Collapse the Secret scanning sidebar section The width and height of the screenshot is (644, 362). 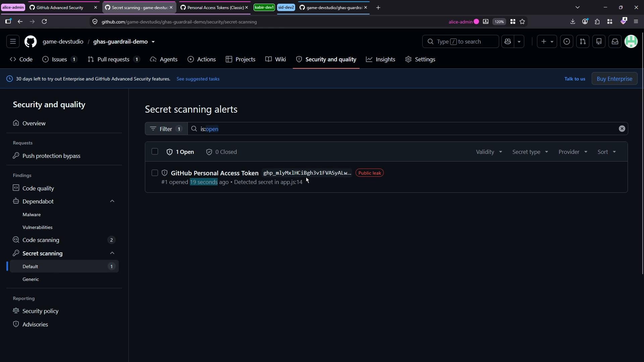(x=112, y=253)
